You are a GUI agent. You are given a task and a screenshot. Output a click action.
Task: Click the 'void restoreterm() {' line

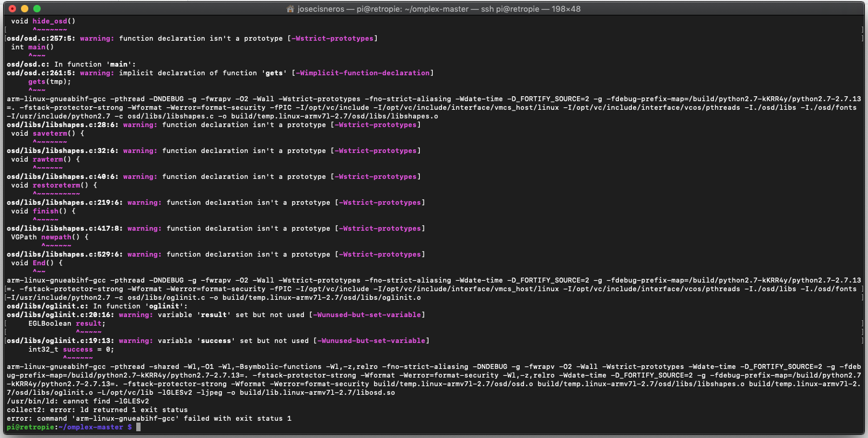click(54, 185)
